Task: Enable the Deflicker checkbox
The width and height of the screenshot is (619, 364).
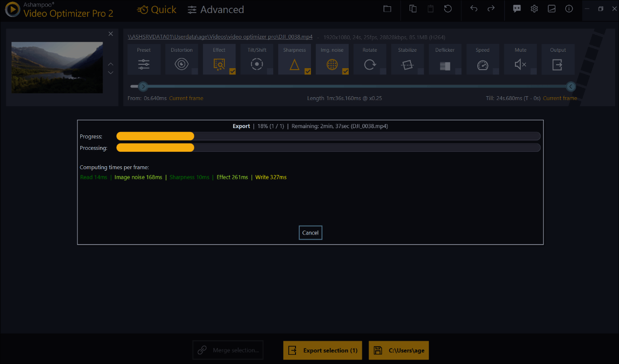Action: click(458, 72)
